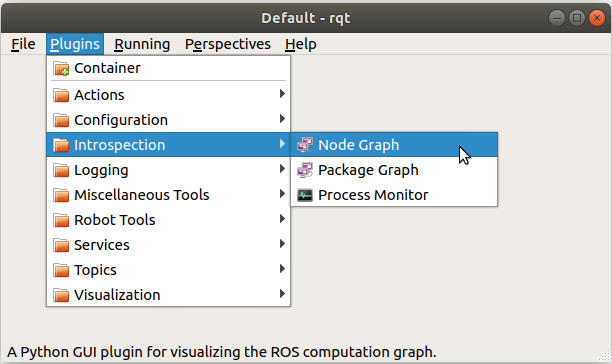Expand the Actions submenu arrow

click(282, 94)
